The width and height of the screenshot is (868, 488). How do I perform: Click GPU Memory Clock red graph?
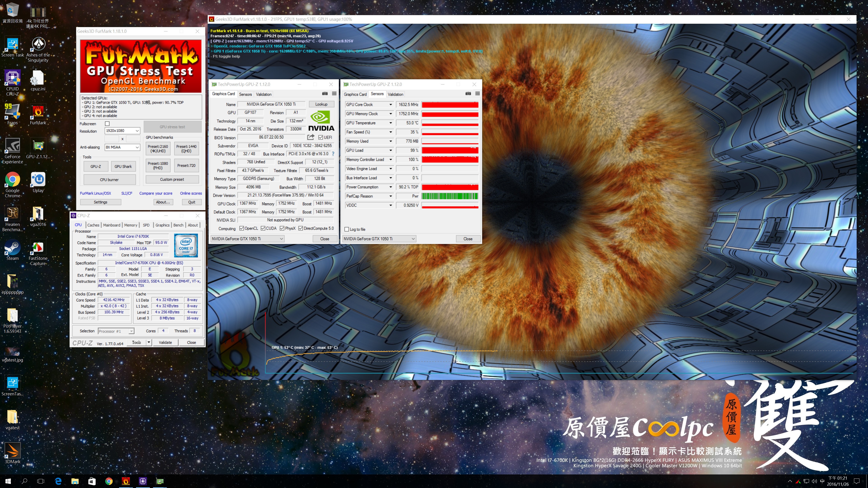point(450,114)
